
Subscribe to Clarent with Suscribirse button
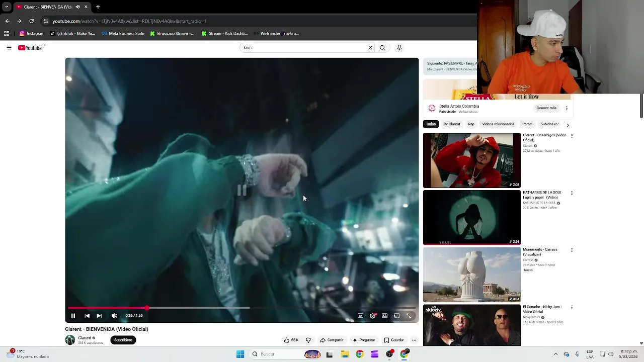coord(123,340)
